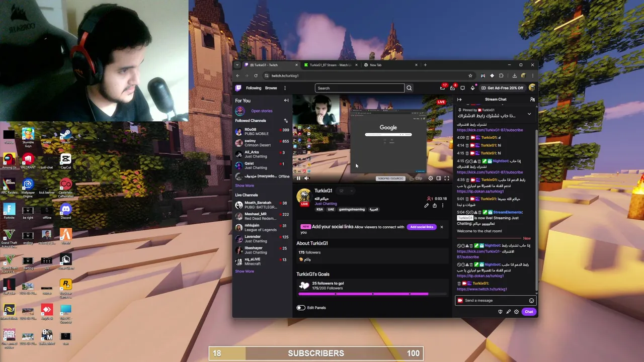This screenshot has width=644, height=362.
Task: Show More live channels
Action: pos(245,271)
